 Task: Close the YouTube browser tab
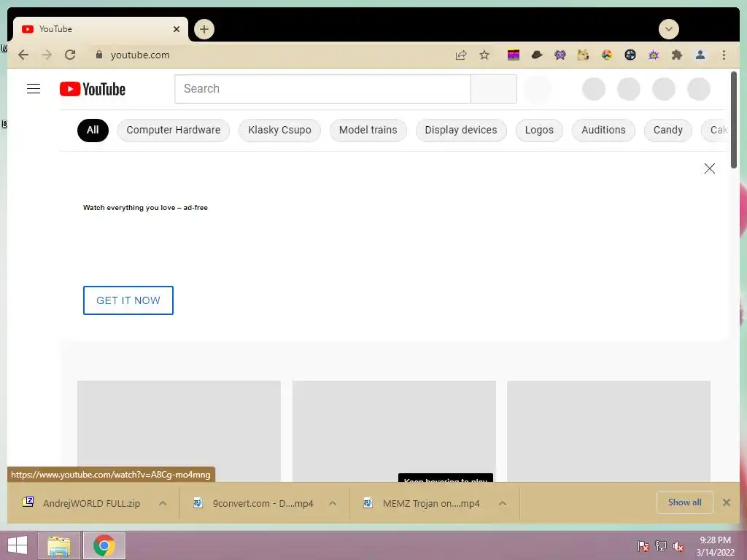coord(177,29)
